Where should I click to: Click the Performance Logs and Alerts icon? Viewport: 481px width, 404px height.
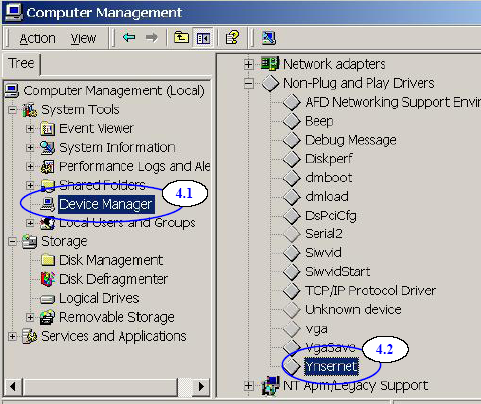(47, 166)
